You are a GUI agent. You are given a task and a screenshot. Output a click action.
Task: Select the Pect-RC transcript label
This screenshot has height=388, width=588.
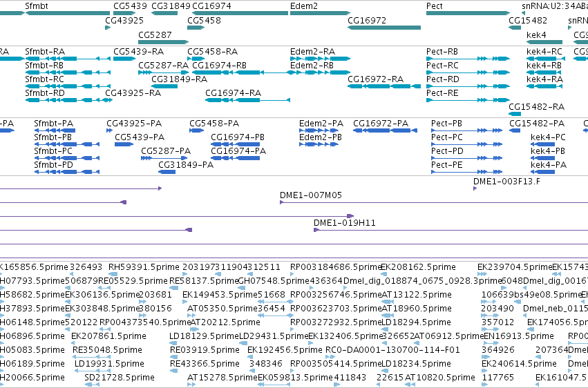(442, 65)
